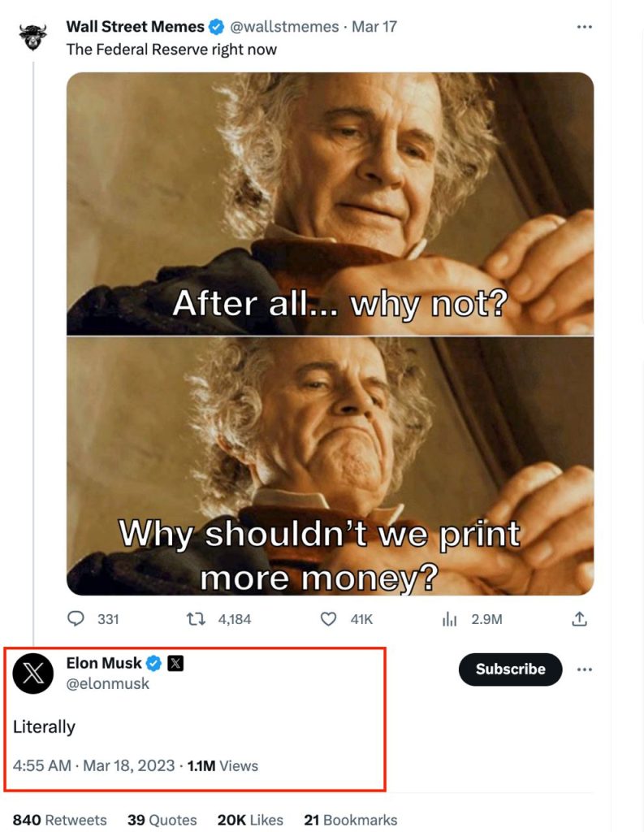644x832 pixels.
Task: Click Elon Musk's blue verified checkmark
Action: point(154,663)
